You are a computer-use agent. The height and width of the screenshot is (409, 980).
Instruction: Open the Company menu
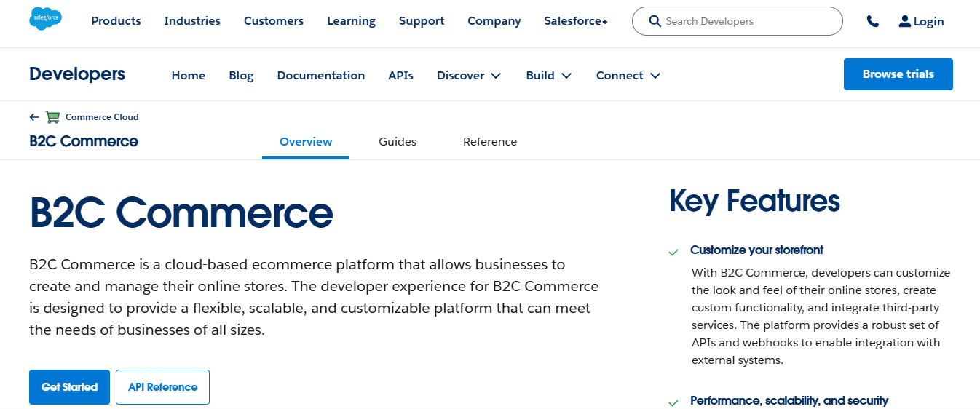click(x=494, y=21)
